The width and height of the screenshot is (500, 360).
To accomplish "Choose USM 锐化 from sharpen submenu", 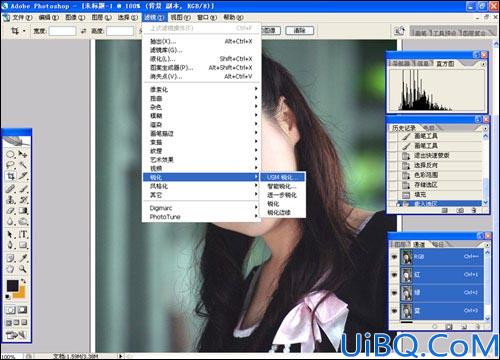I will click(x=283, y=177).
